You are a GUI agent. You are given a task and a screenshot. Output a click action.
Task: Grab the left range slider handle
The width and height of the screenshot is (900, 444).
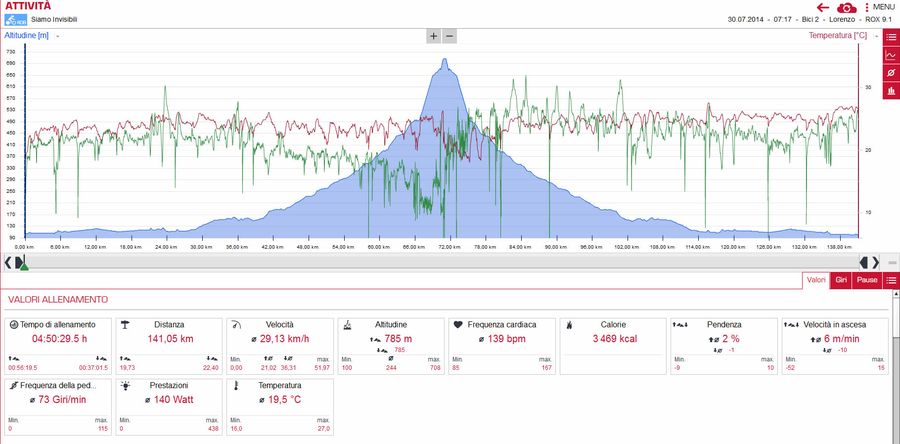click(20, 262)
